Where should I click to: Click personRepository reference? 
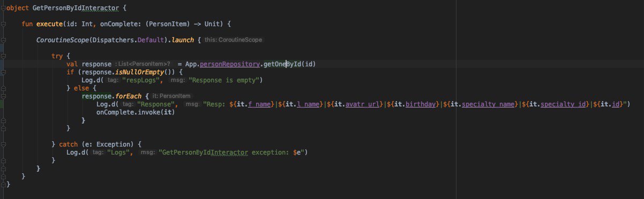[x=230, y=64]
